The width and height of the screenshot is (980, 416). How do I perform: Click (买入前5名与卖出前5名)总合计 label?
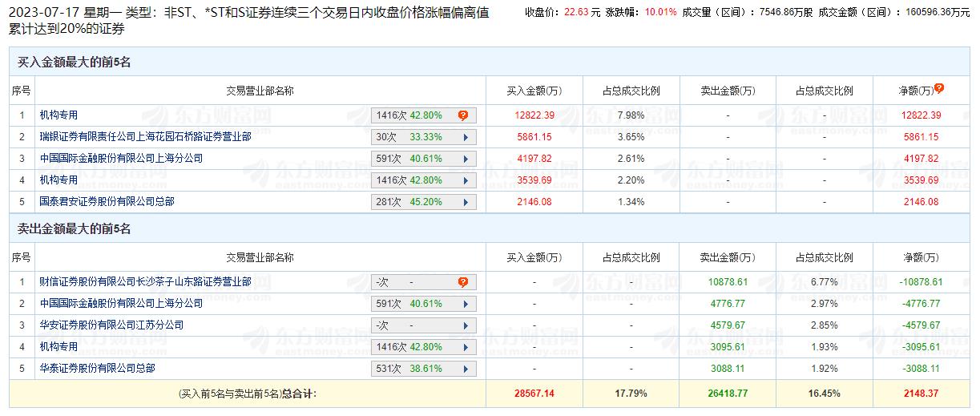248,394
